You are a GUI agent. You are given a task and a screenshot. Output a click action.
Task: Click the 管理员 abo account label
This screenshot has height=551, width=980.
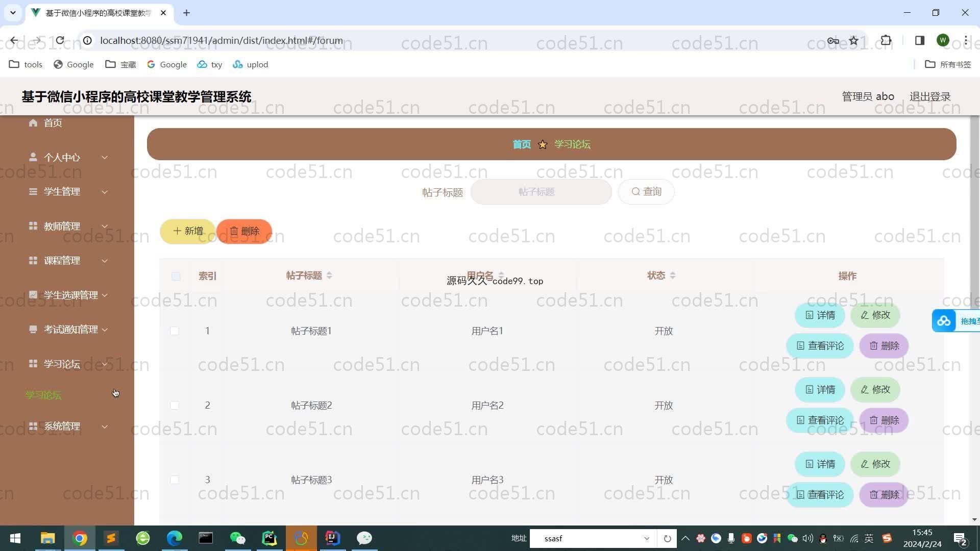(x=868, y=96)
